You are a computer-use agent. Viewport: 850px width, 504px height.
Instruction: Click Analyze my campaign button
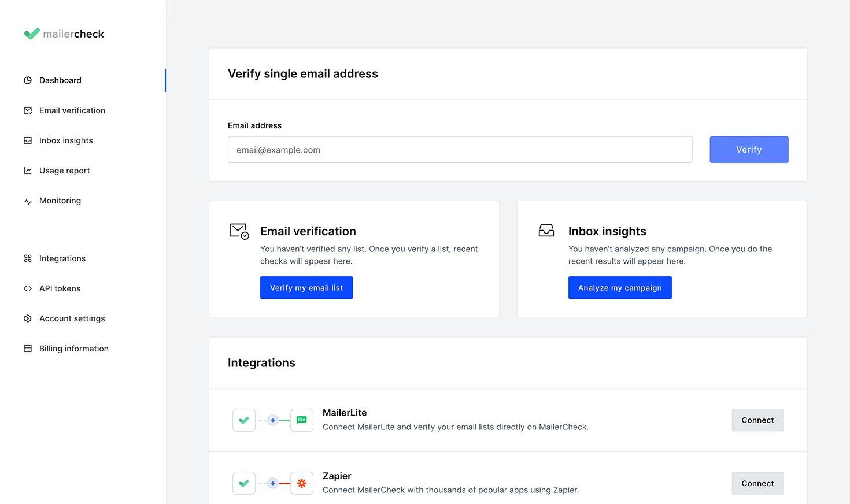pos(620,288)
